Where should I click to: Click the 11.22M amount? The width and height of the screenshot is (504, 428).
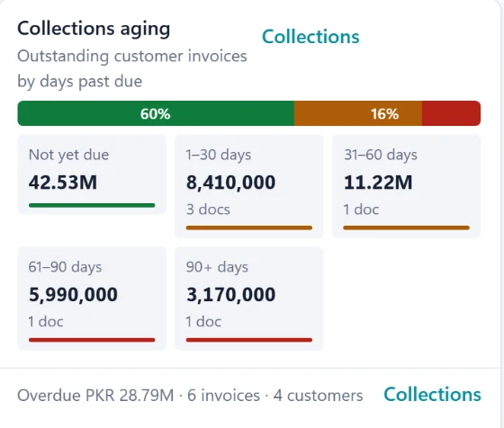point(378,183)
